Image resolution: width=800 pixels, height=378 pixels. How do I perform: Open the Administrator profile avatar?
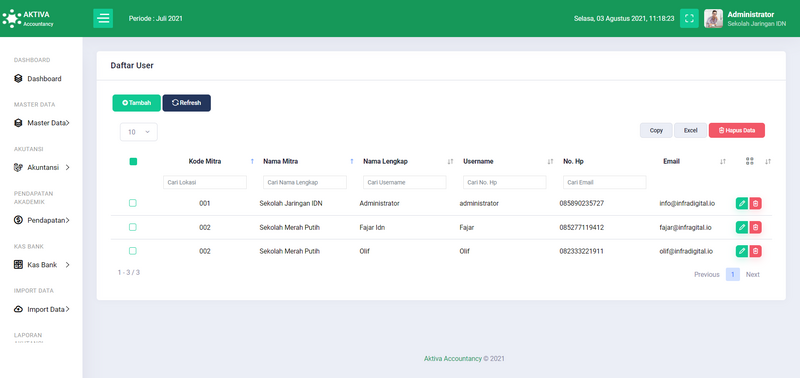click(713, 18)
